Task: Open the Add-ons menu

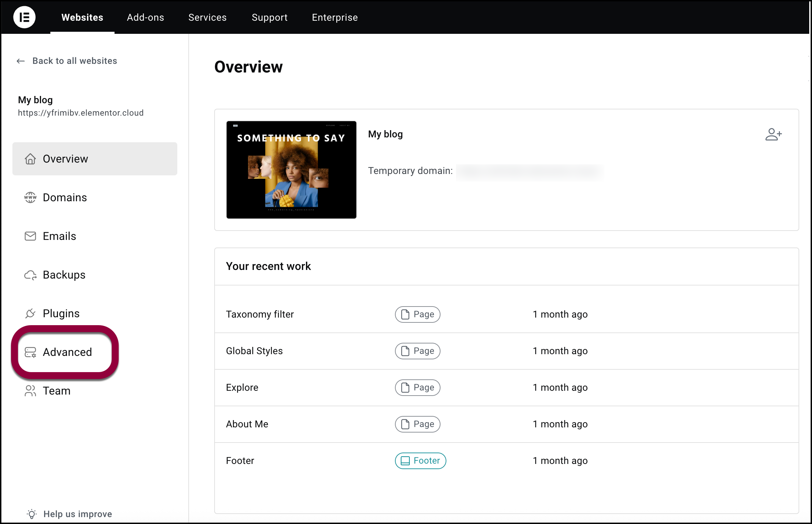Action: pyautogui.click(x=145, y=17)
